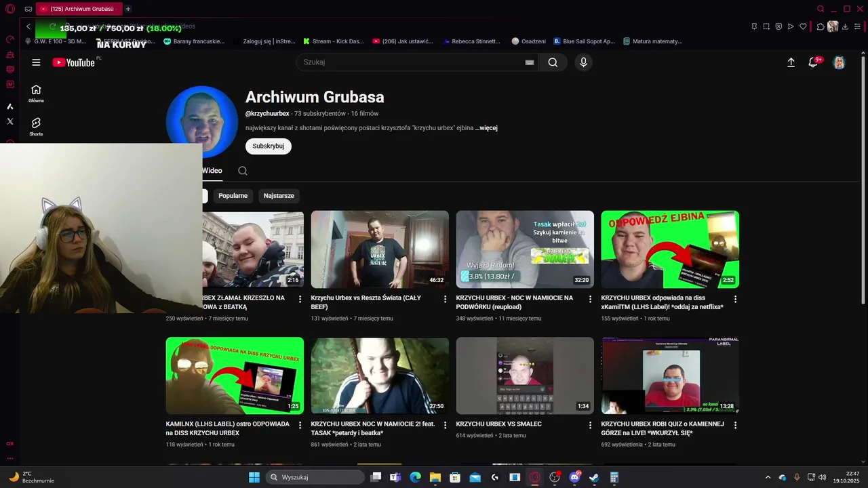Open new browser tab with plus

click(x=128, y=9)
